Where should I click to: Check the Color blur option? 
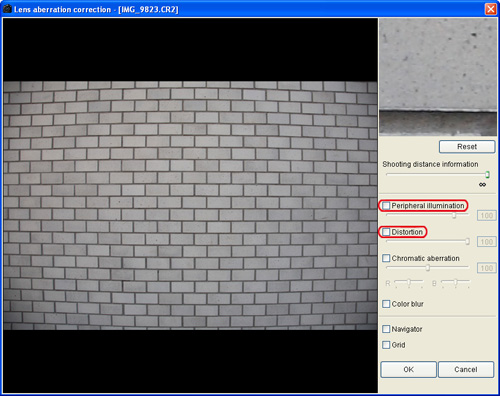pyautogui.click(x=386, y=304)
